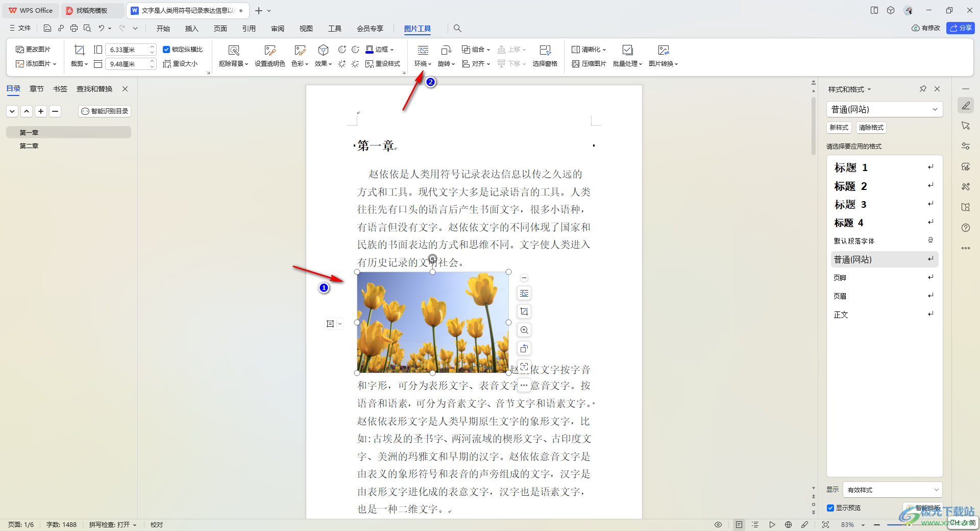
Task: Pin the Styles and Formatting pane
Action: click(923, 89)
